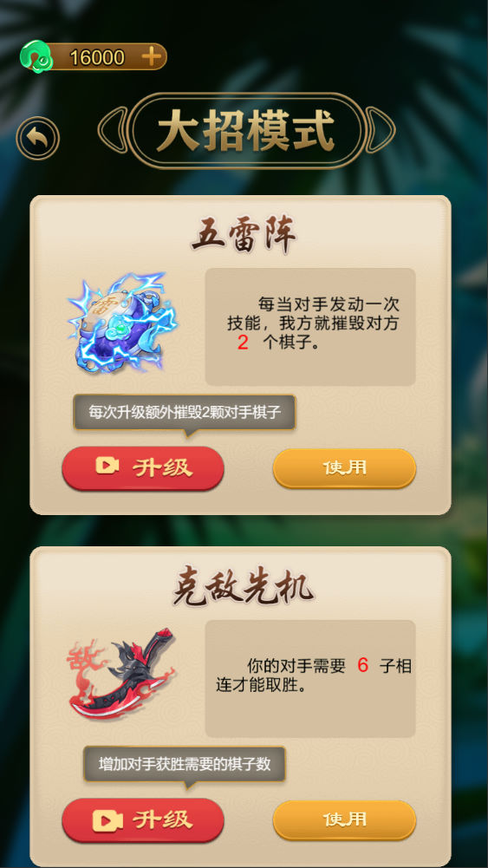Image resolution: width=488 pixels, height=868 pixels.
Task: Click the 克敌先机 skill title
Action: pyautogui.click(x=244, y=588)
